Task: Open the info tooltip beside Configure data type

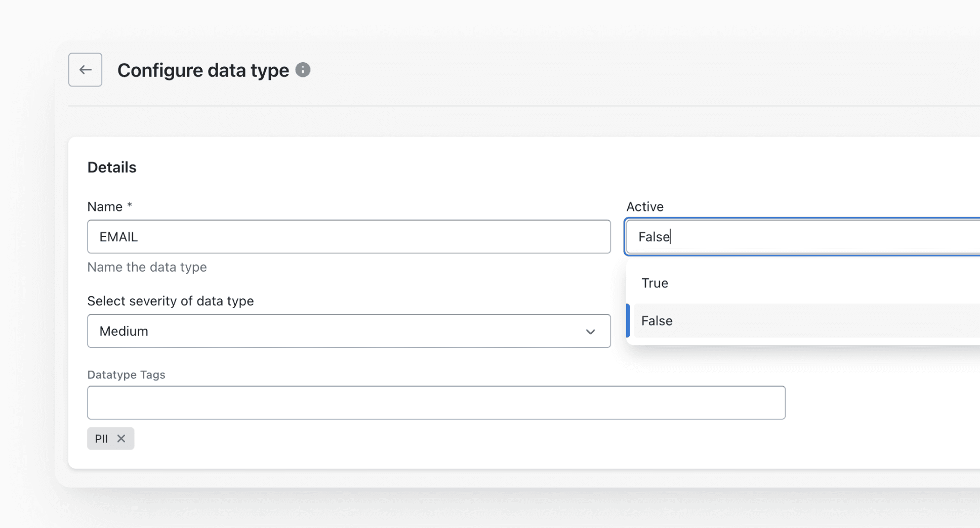Action: point(303,70)
